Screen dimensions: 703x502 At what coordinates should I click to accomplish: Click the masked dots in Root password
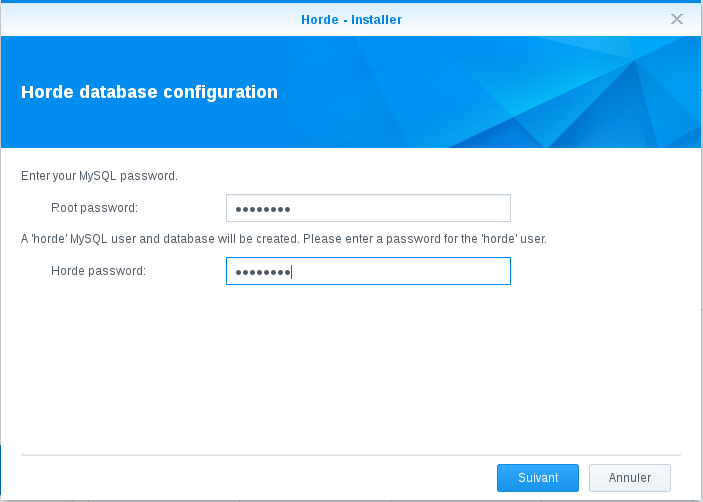click(x=262, y=209)
